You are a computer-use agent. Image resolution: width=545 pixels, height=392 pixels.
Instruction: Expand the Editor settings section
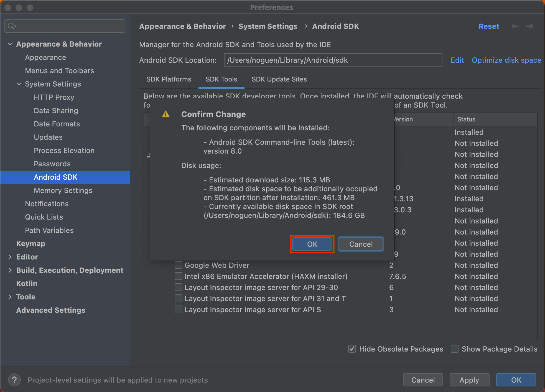(10, 257)
